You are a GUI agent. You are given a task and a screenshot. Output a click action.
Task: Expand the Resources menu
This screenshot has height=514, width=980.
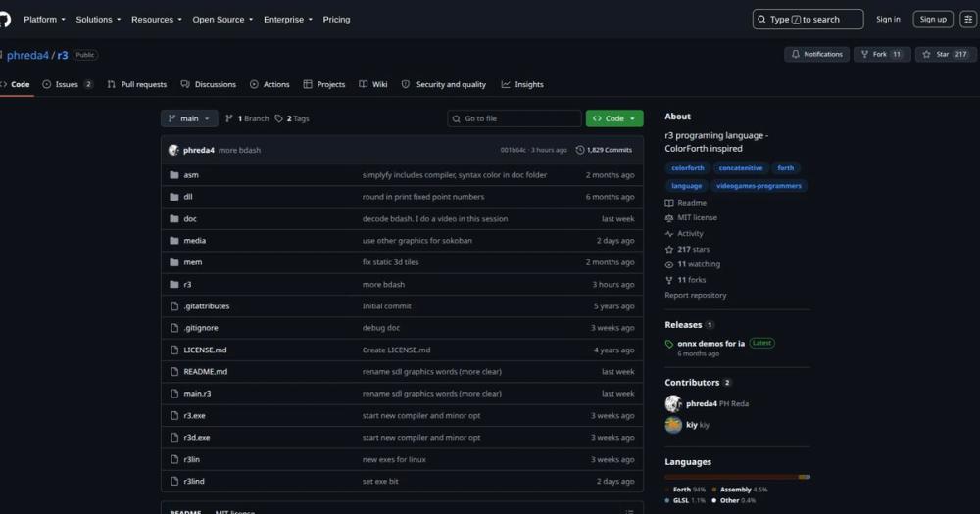[156, 20]
